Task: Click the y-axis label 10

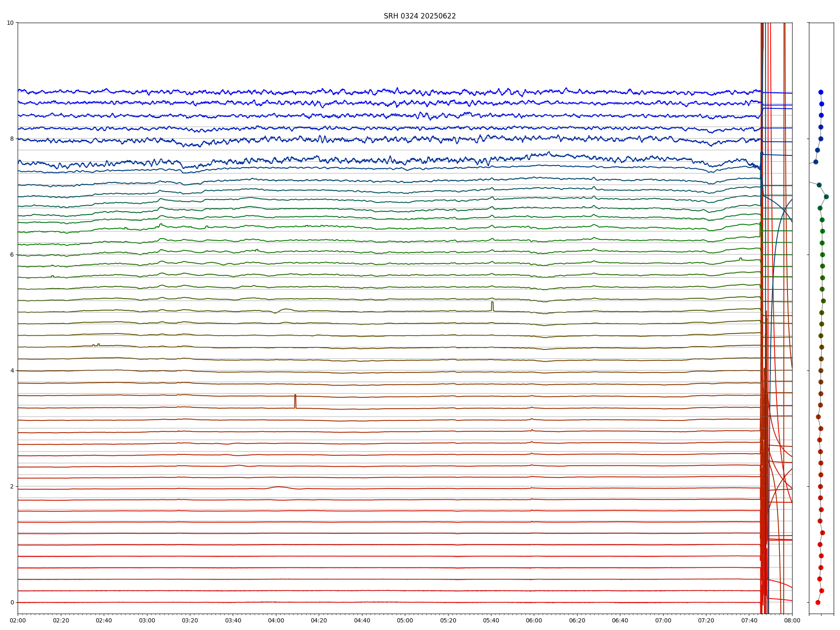Action: click(x=10, y=23)
